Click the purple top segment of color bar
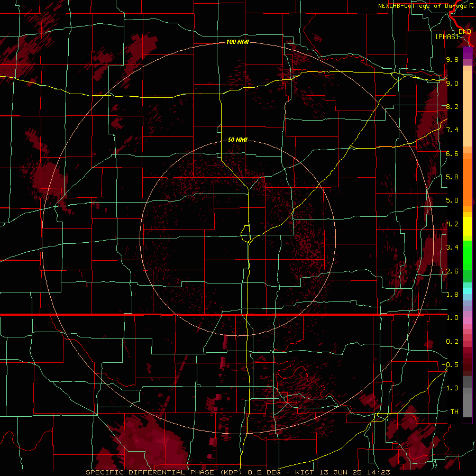This screenshot has height=476, width=476. (467, 53)
